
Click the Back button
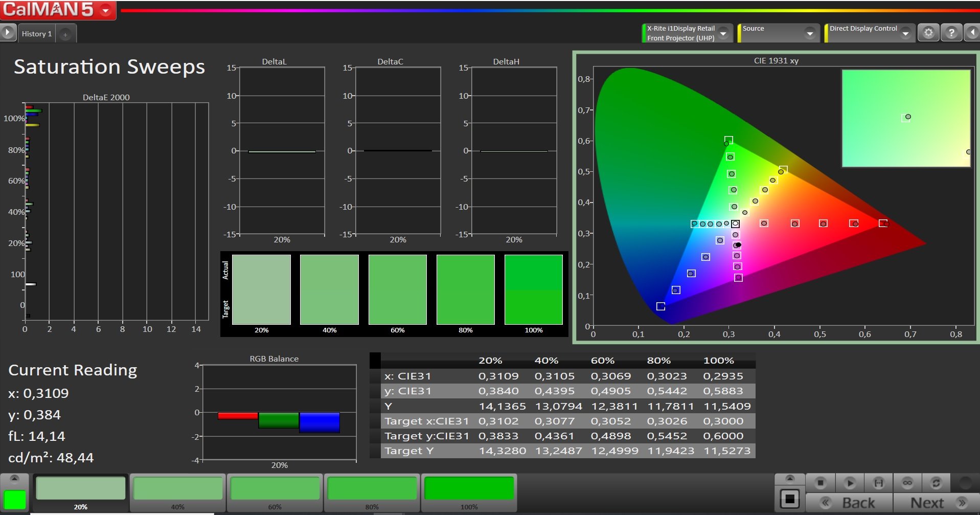pyautogui.click(x=849, y=503)
